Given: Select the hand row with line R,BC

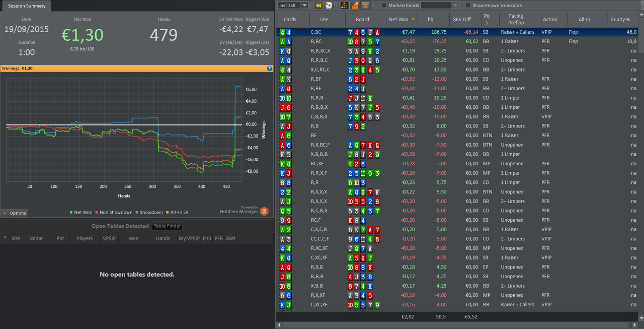Looking at the screenshot, I should tap(457, 41).
